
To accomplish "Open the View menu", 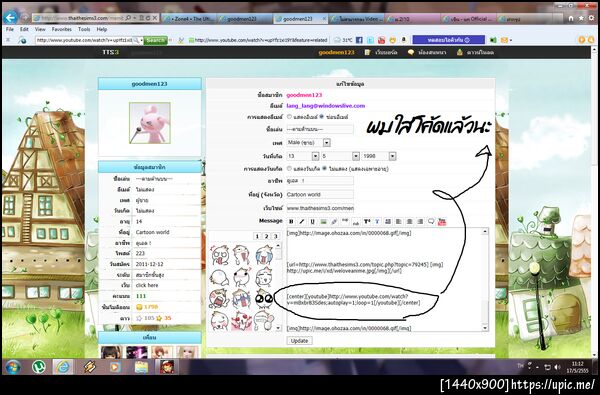I will click(x=40, y=29).
